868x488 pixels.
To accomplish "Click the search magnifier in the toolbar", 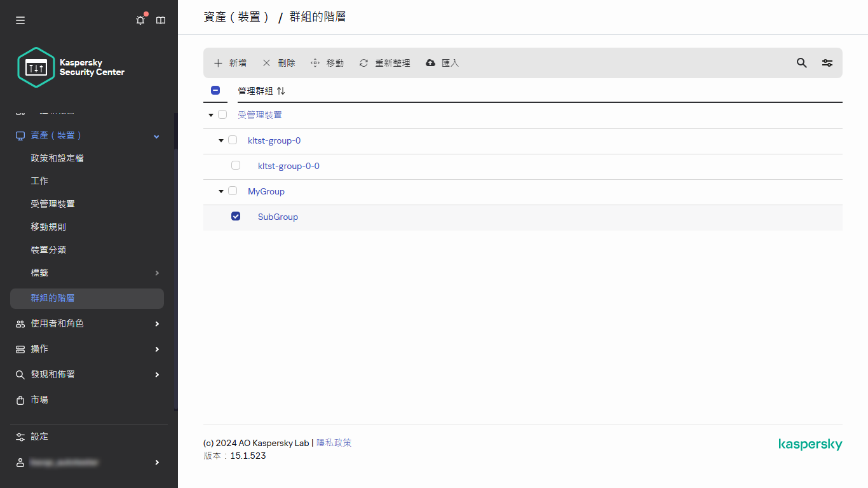I will (x=801, y=63).
